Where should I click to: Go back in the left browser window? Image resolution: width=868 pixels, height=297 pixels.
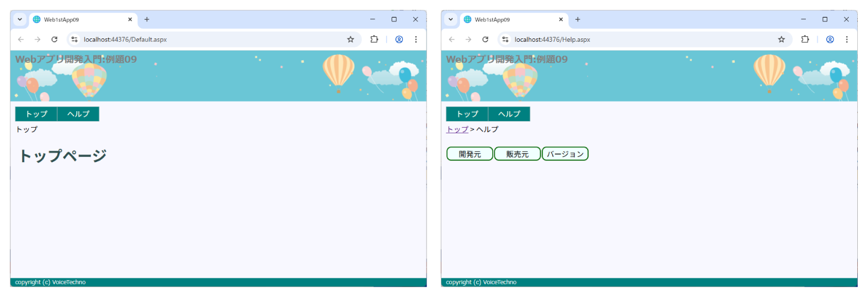tap(21, 40)
